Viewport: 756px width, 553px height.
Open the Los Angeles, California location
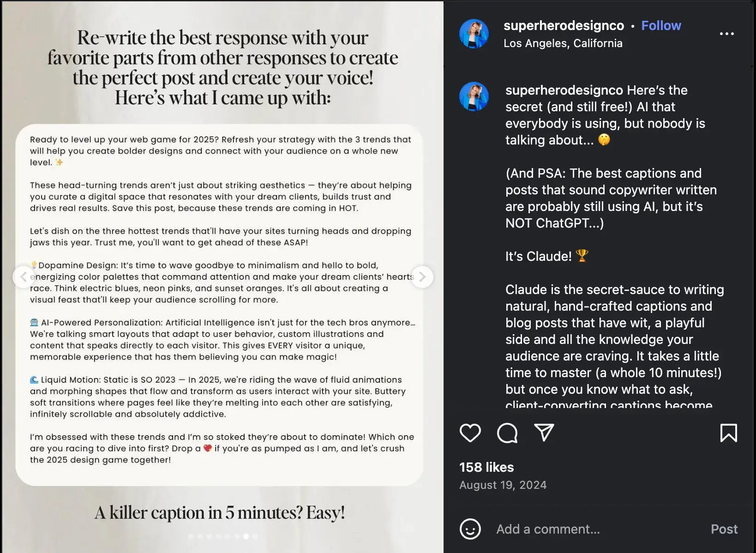coord(563,43)
